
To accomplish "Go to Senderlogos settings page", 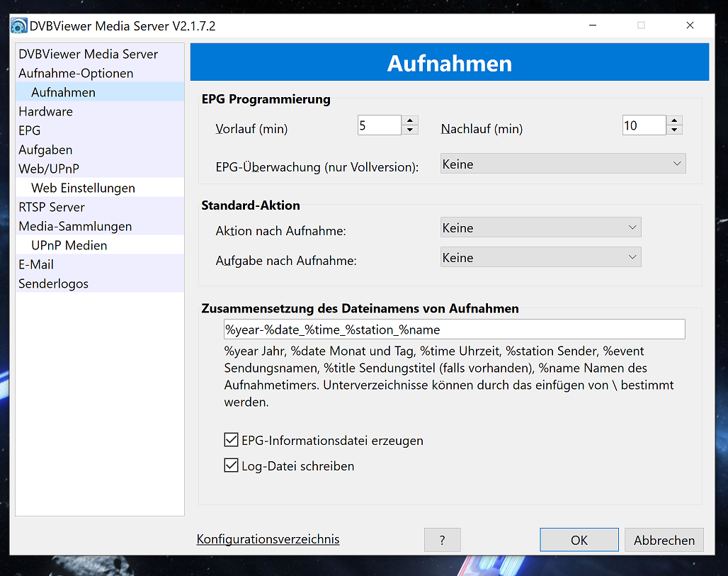I will 100,283.
